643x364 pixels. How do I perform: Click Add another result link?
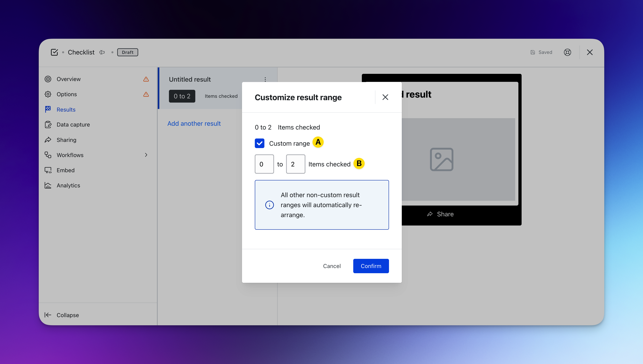[x=194, y=124]
